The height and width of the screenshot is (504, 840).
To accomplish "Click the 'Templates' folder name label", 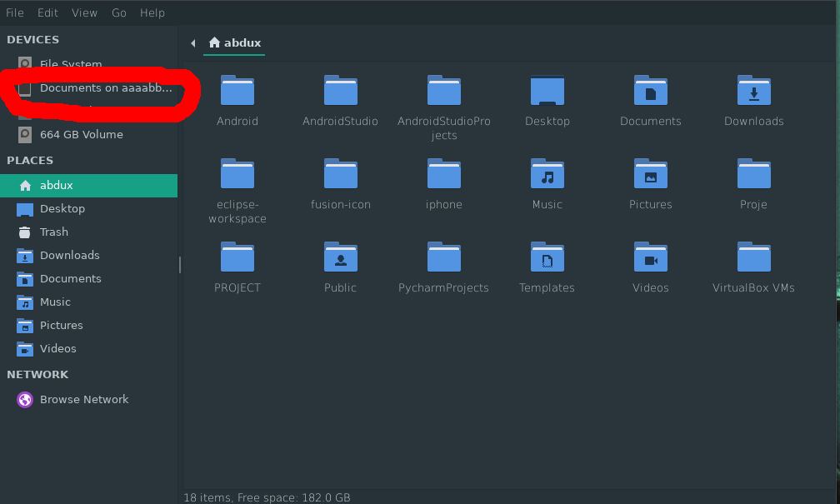I will (x=547, y=287).
